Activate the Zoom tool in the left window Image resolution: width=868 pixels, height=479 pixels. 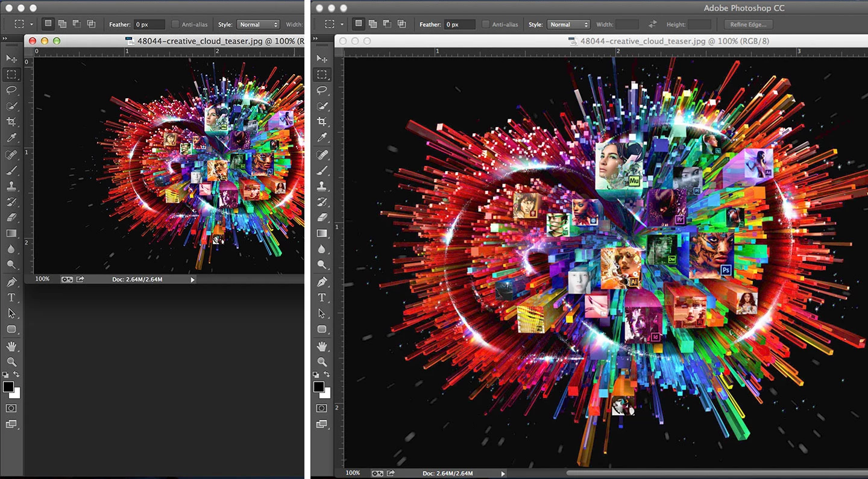11,362
